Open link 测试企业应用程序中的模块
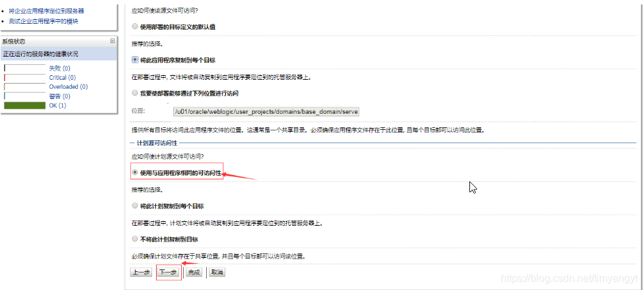The image size is (644, 290). (x=44, y=21)
